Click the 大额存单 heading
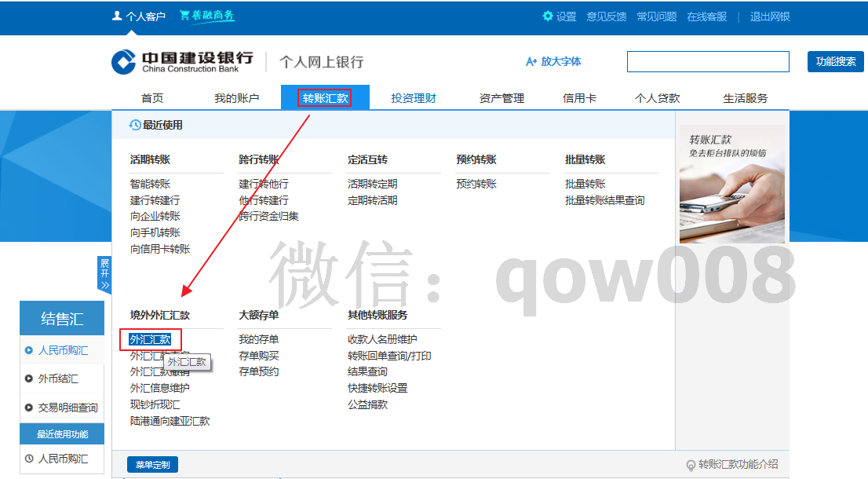The height and width of the screenshot is (479, 868). [x=258, y=315]
